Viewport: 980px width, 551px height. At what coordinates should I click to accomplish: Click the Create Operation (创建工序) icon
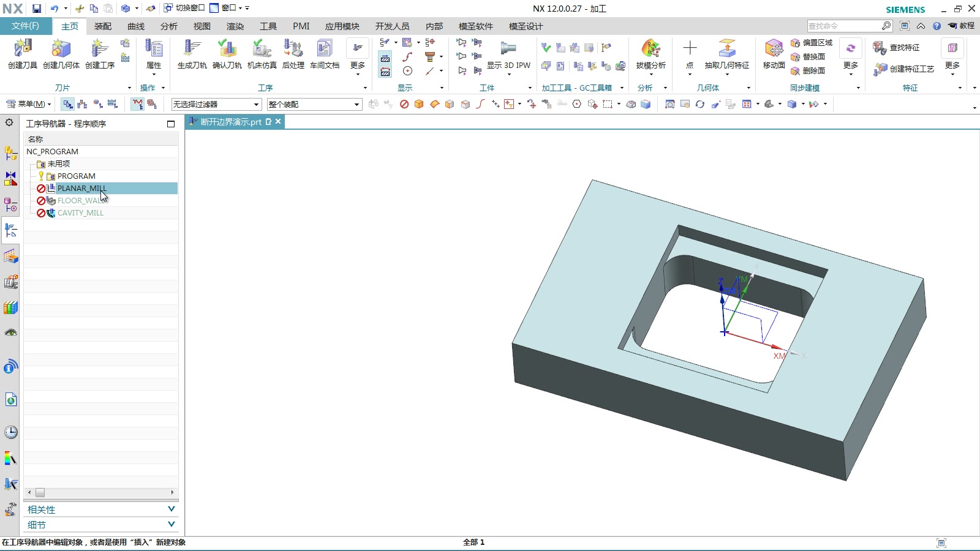100,54
